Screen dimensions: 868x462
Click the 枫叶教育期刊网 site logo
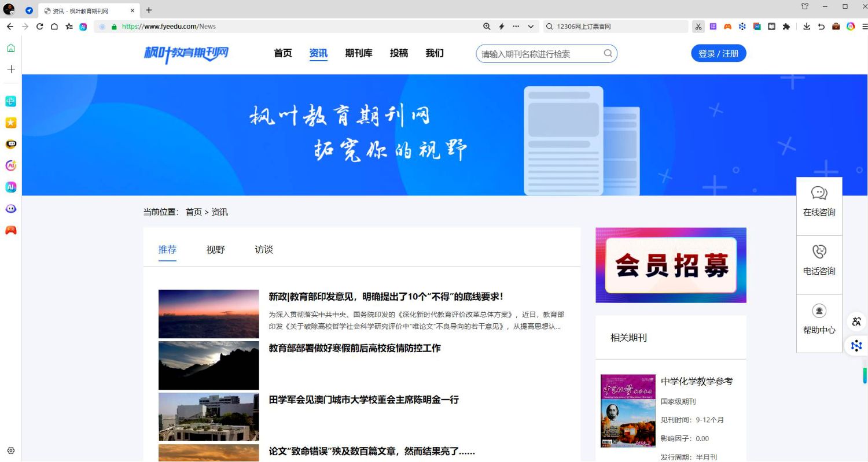(186, 54)
